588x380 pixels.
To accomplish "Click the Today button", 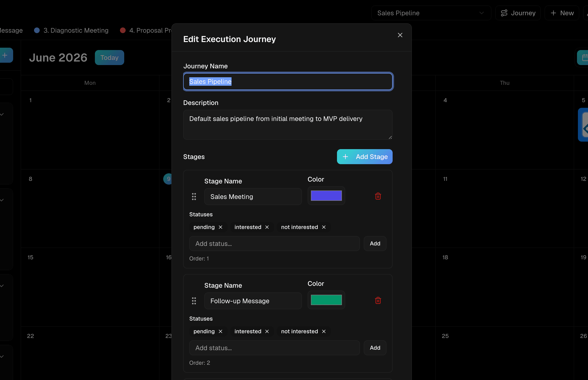I will 109,58.
